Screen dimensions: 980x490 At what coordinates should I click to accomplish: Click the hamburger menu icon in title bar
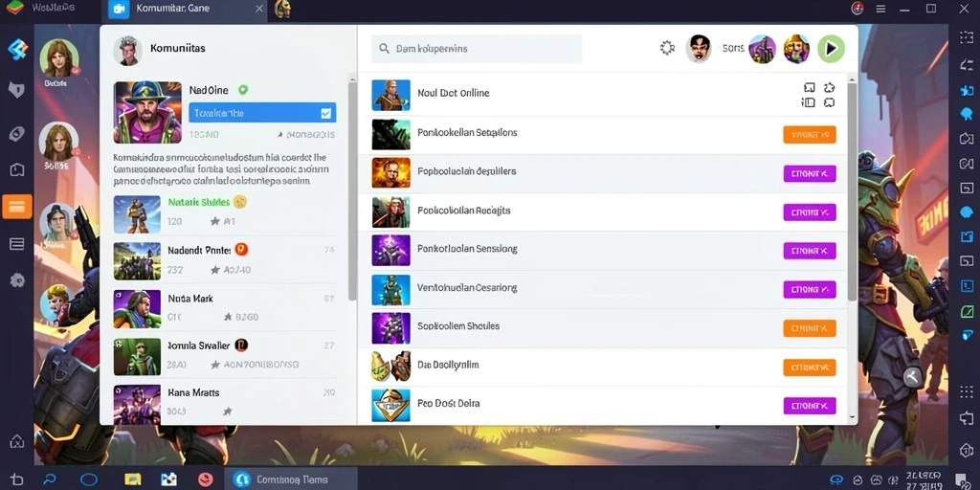pyautogui.click(x=880, y=9)
